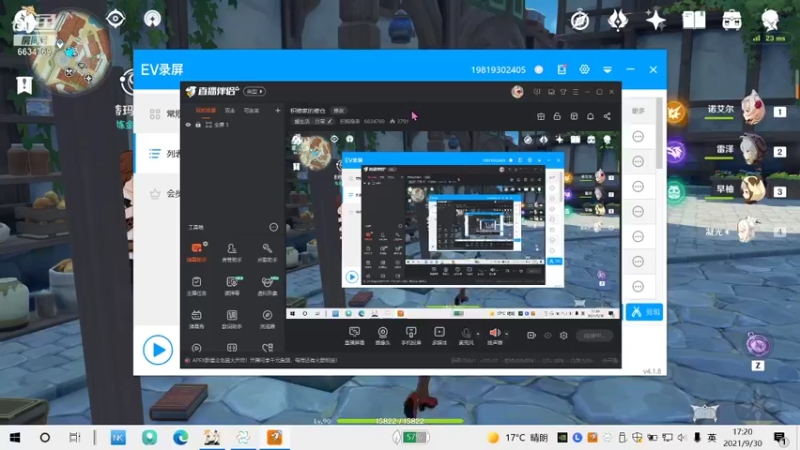Open the Windows Start menu
This screenshot has height=450, width=800.
[15, 437]
